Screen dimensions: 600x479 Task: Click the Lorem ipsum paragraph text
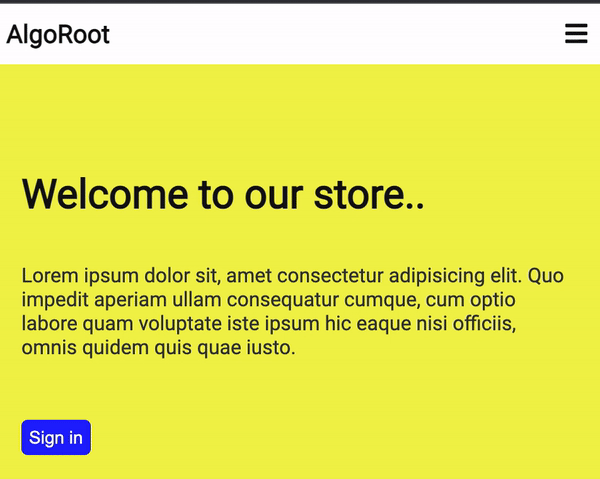[x=292, y=311]
